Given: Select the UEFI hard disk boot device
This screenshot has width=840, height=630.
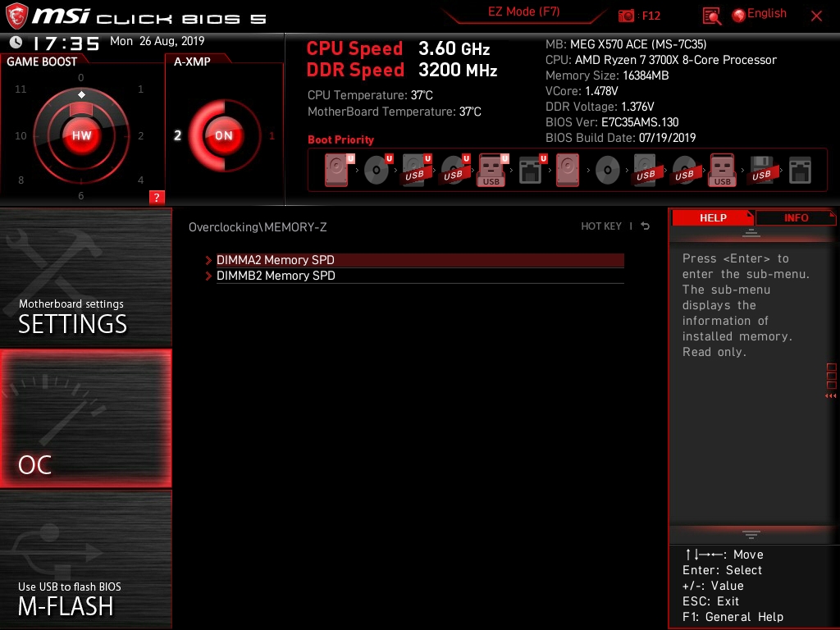Looking at the screenshot, I should [x=339, y=170].
